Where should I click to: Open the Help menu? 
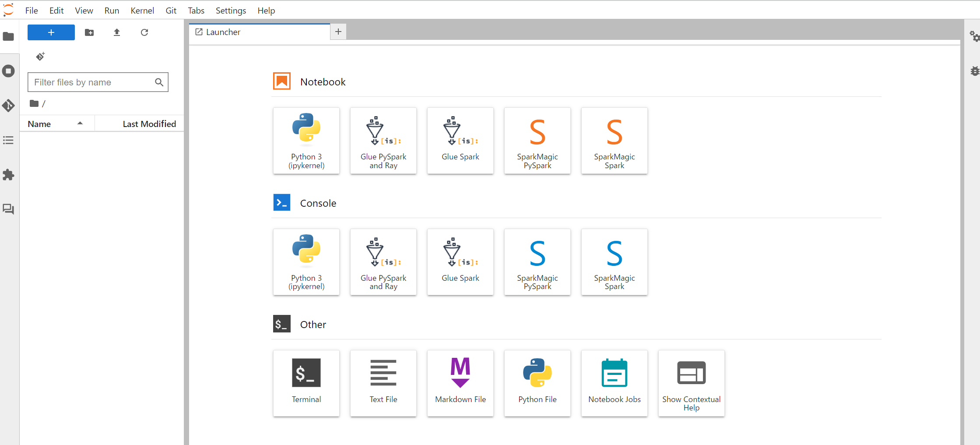tap(266, 11)
